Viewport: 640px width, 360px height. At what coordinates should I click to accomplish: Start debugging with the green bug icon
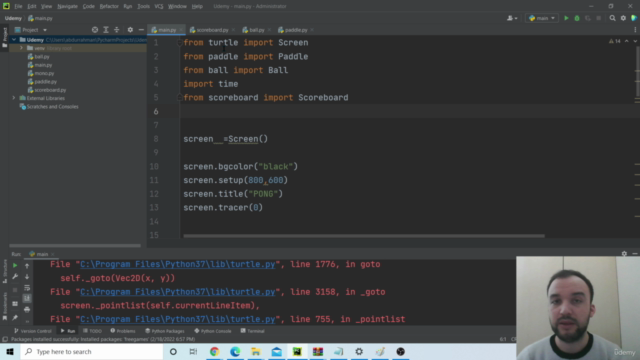577,18
